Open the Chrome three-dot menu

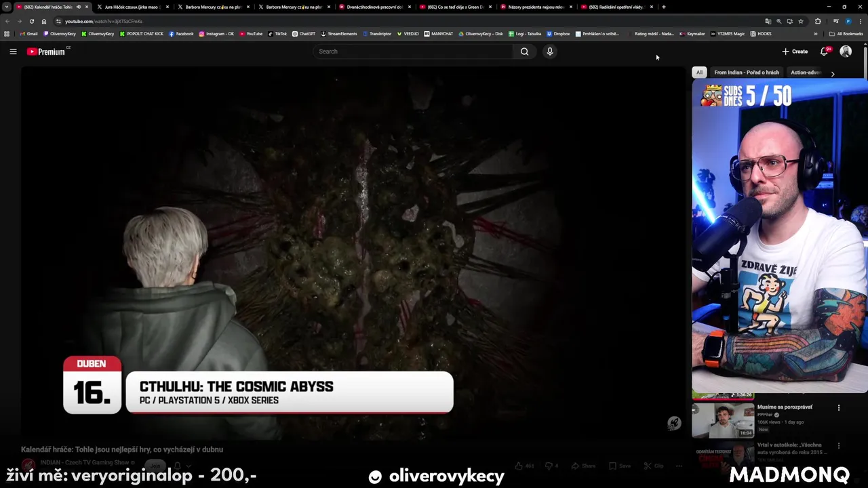860,21
